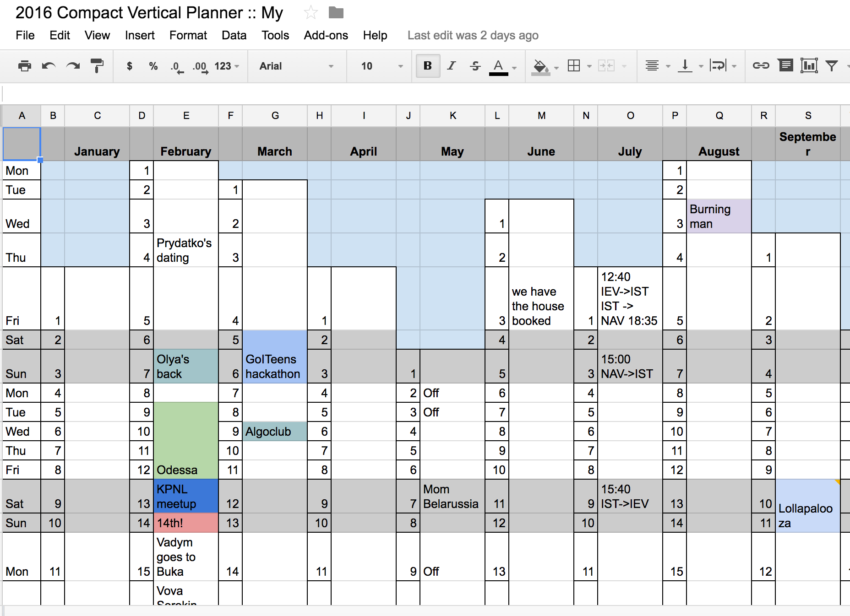Click the Print icon
This screenshot has width=850, height=616.
click(25, 66)
